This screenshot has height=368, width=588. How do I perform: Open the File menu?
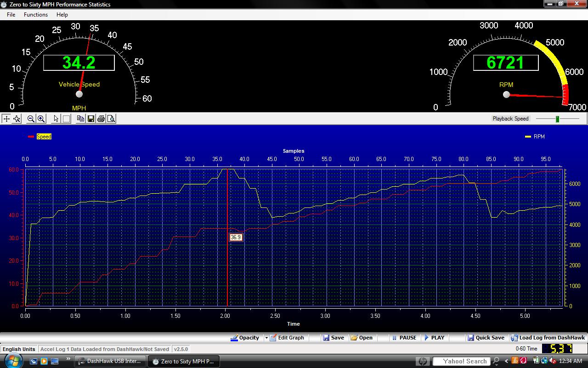pos(11,14)
